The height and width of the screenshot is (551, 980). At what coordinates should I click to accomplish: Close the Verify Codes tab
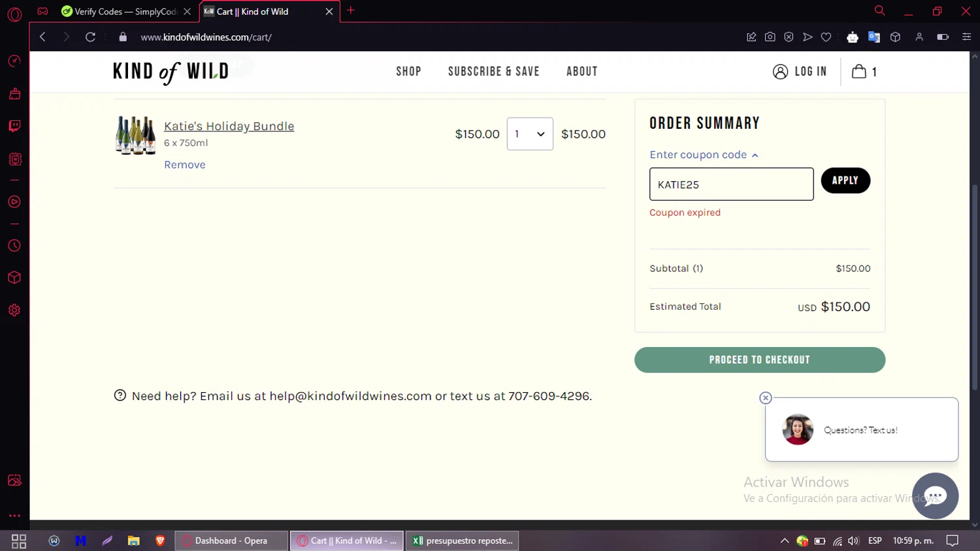pyautogui.click(x=188, y=11)
